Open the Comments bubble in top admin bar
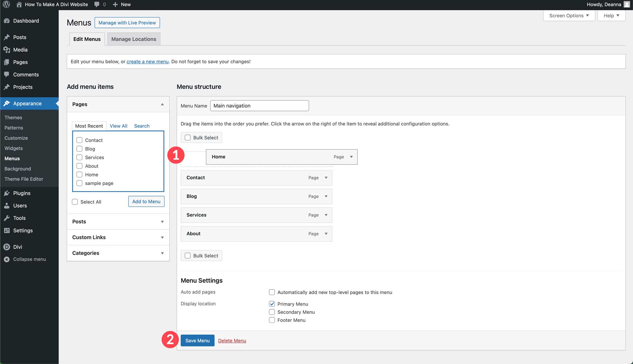This screenshot has width=633, height=364. coord(97,5)
